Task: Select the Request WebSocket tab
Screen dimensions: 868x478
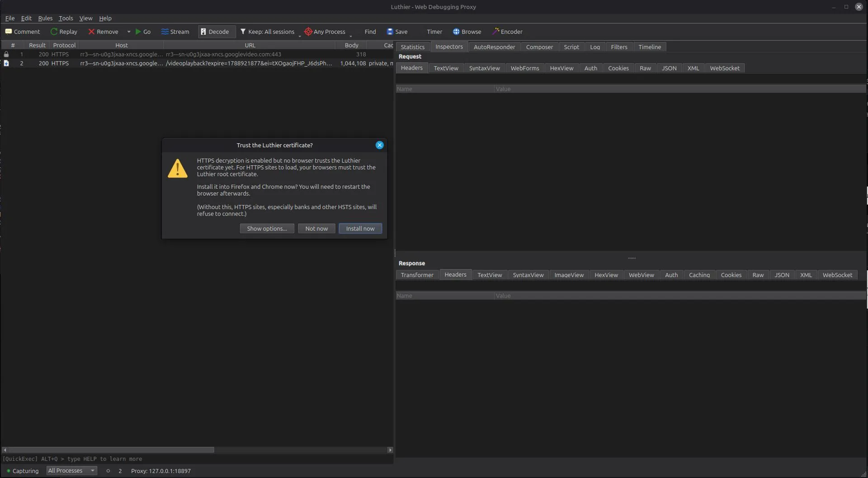Action: coord(725,68)
